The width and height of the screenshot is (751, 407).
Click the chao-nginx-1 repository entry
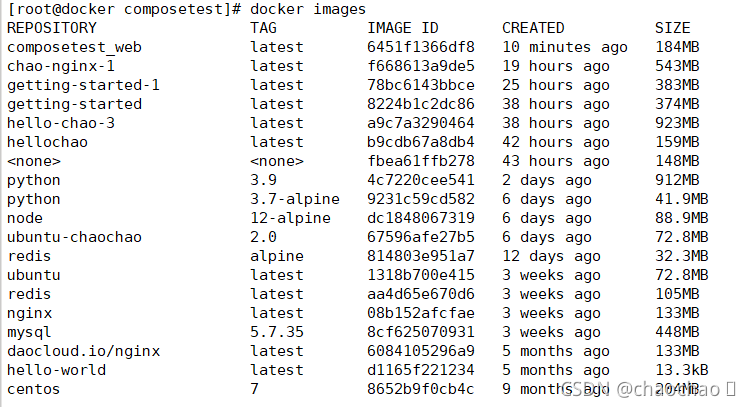61,66
